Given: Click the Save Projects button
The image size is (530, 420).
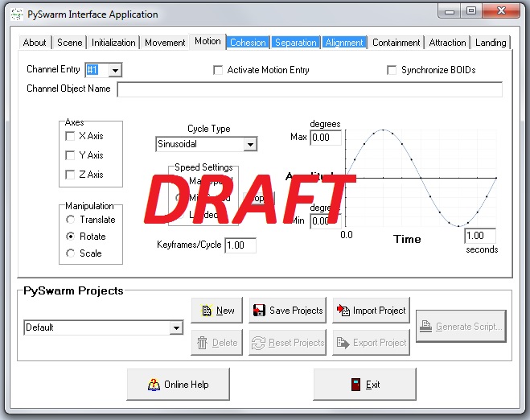Looking at the screenshot, I should click(x=288, y=310).
